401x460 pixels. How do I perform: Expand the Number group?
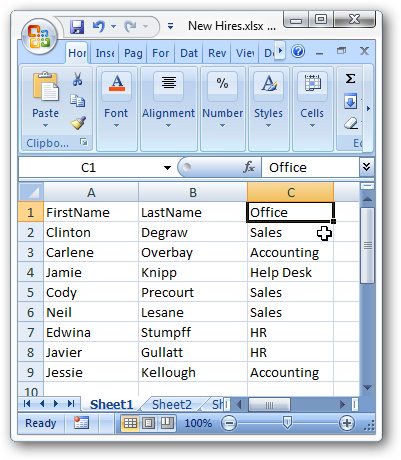[222, 109]
